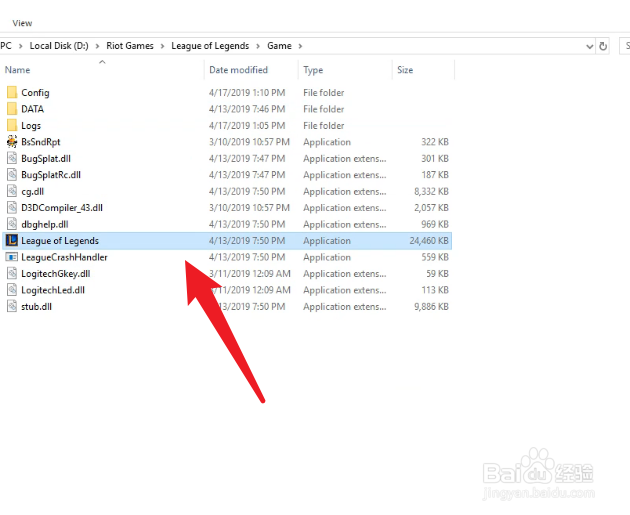
Task: Open the Config folder icon
Action: [12, 92]
